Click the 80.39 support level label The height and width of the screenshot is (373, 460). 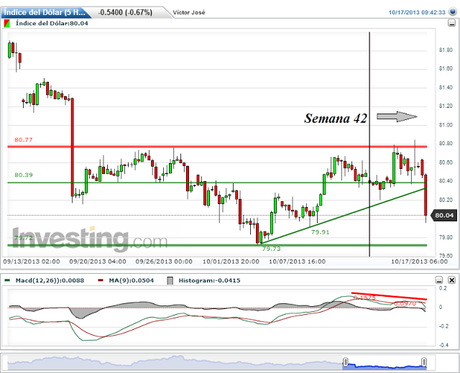(x=24, y=175)
